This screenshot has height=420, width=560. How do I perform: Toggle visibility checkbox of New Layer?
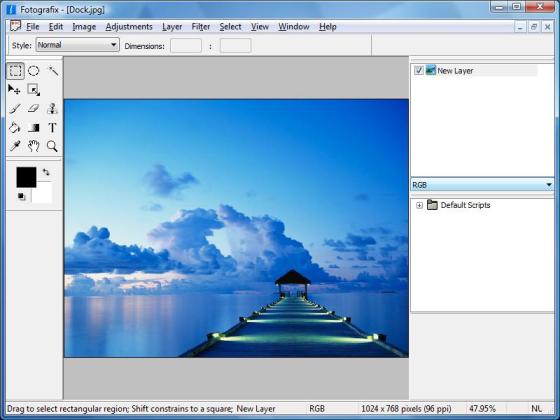[x=419, y=70]
